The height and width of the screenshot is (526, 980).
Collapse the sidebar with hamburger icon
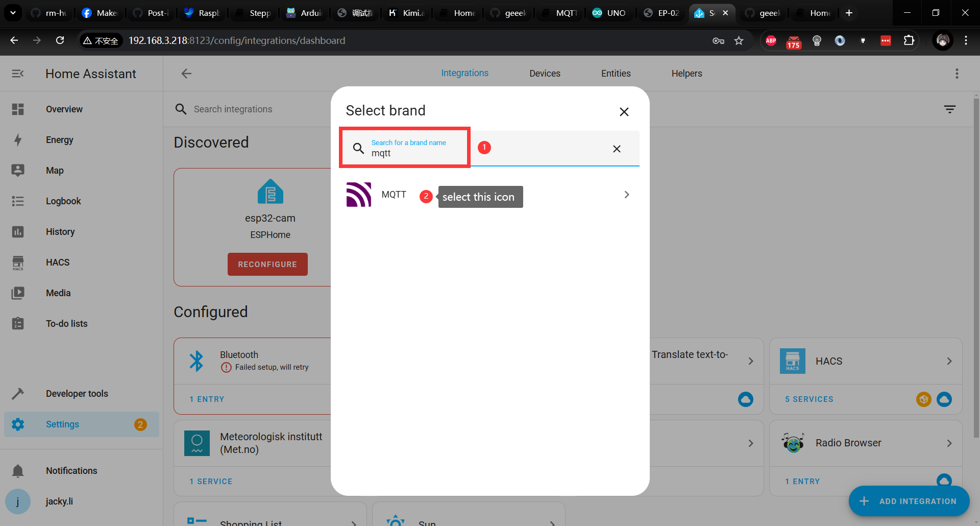18,74
